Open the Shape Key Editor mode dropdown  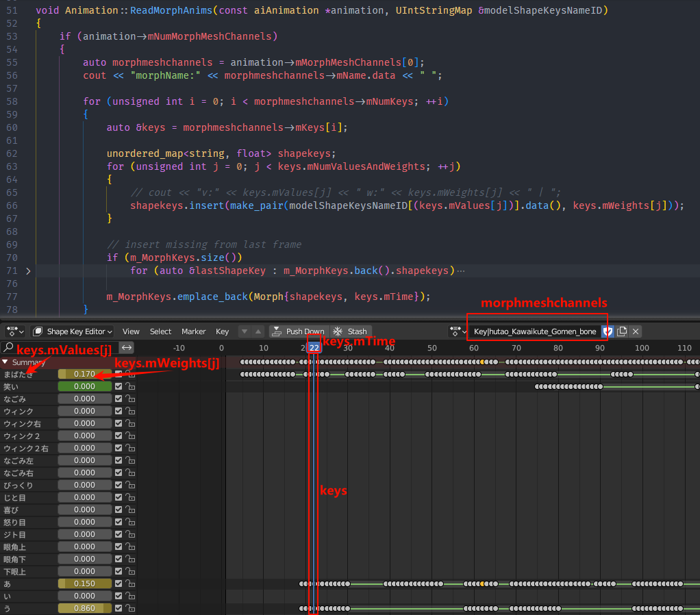coord(73,331)
